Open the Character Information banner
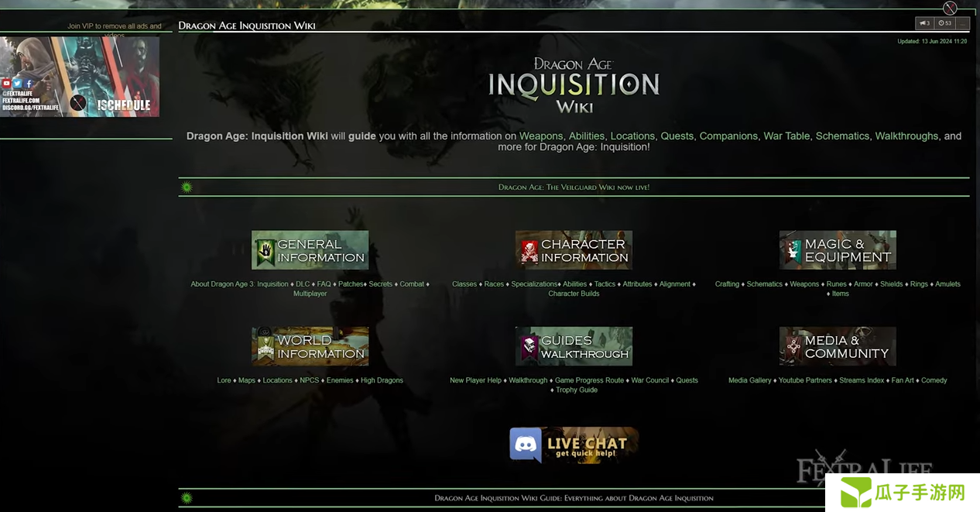 574,250
